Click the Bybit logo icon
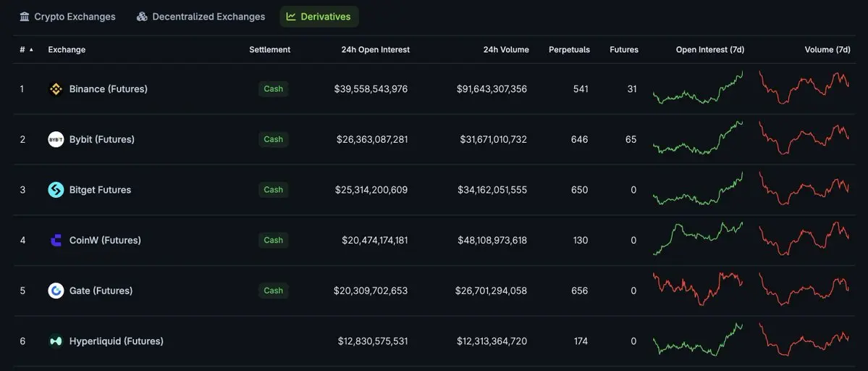 (56, 140)
